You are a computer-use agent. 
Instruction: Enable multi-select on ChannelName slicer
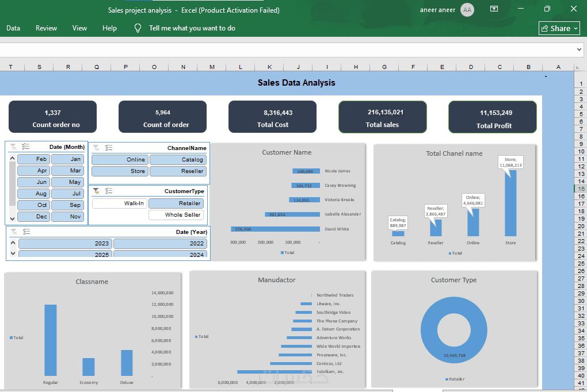[x=109, y=148]
